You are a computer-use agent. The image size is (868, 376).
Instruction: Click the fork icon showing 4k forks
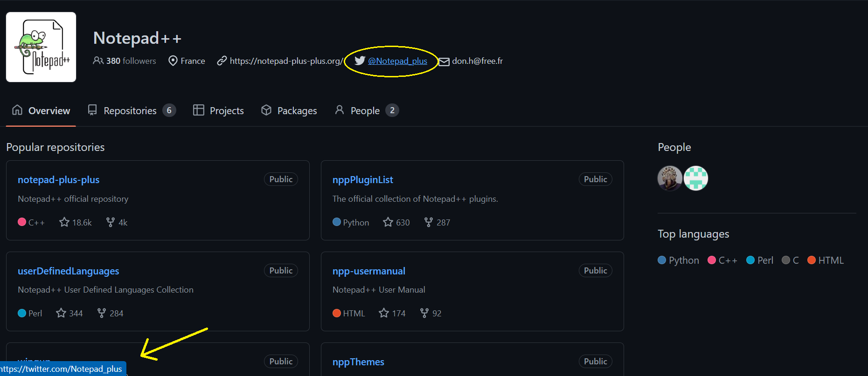[x=110, y=222]
